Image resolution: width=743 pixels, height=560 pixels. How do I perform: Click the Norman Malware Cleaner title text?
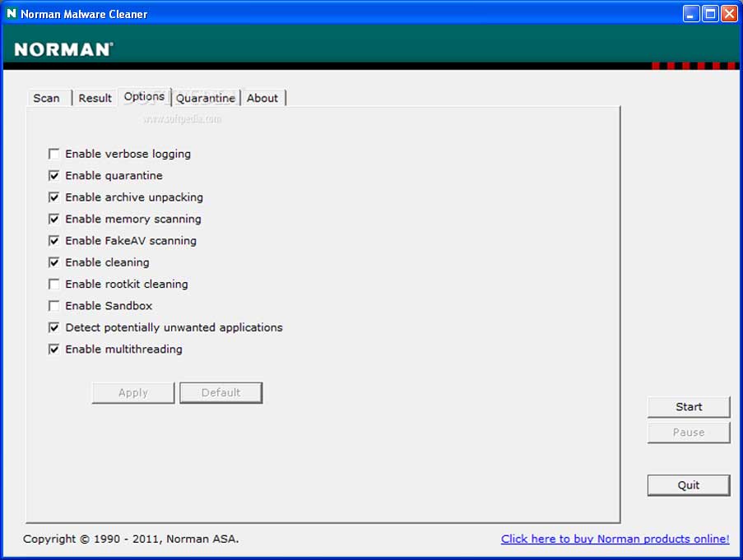pos(84,14)
